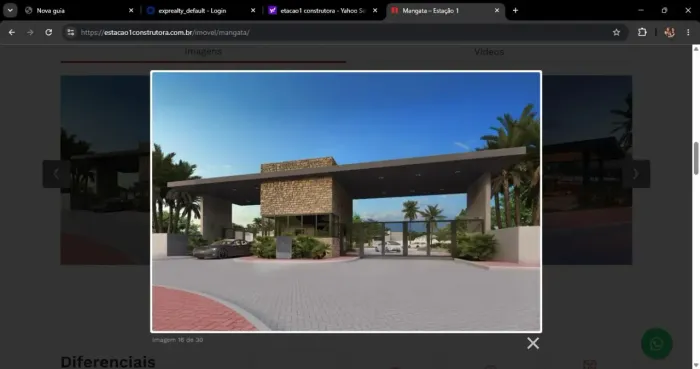Bookmark this page with the star icon

point(616,32)
